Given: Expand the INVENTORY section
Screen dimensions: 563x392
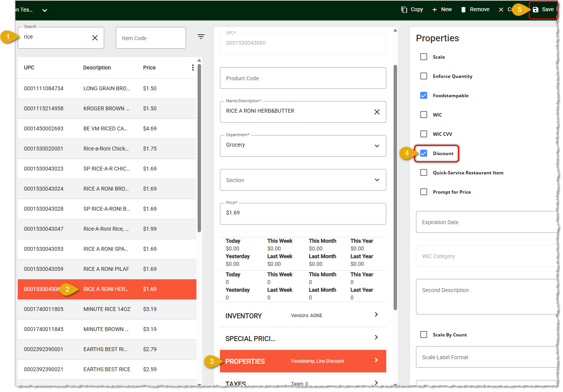Looking at the screenshot, I should tap(303, 316).
